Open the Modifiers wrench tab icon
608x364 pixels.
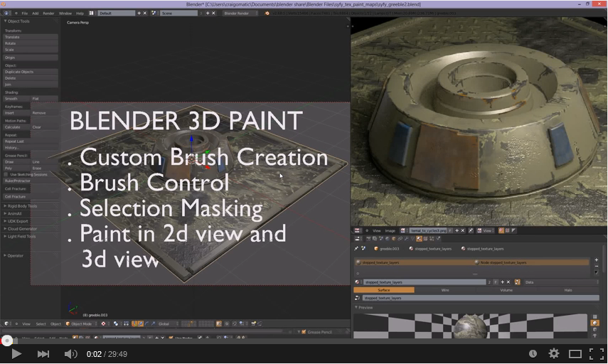point(406,238)
